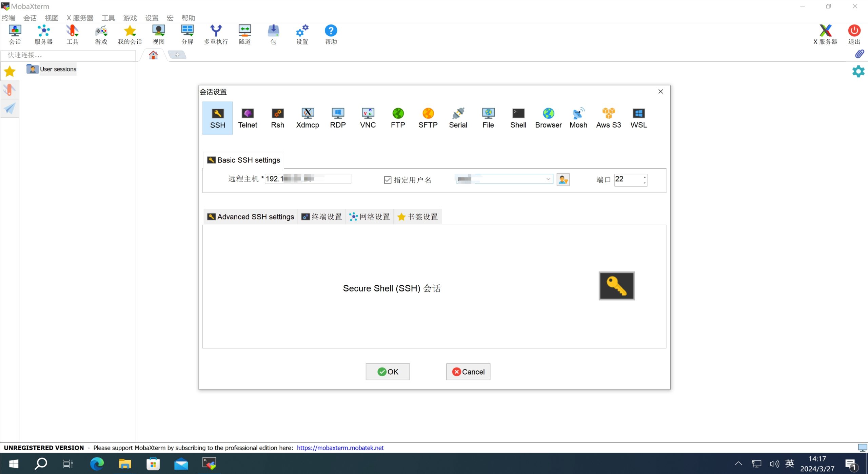The image size is (868, 474).
Task: Click the port field showing 22
Action: tap(628, 179)
